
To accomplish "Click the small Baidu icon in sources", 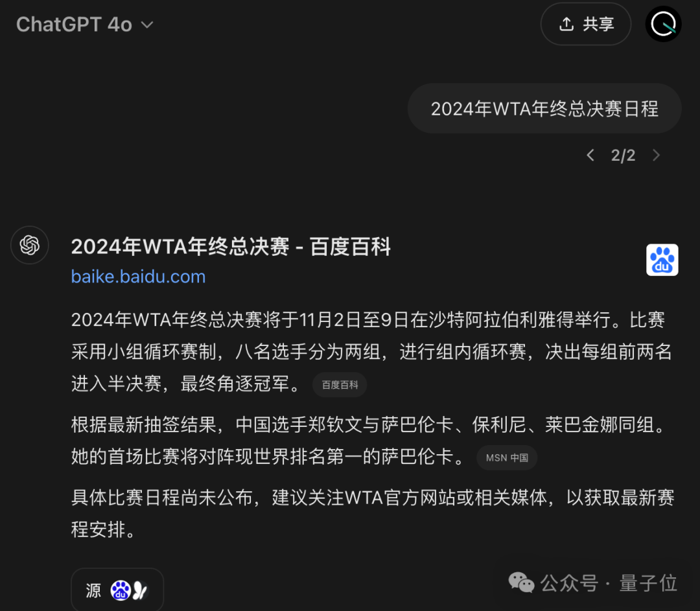I will (x=121, y=590).
